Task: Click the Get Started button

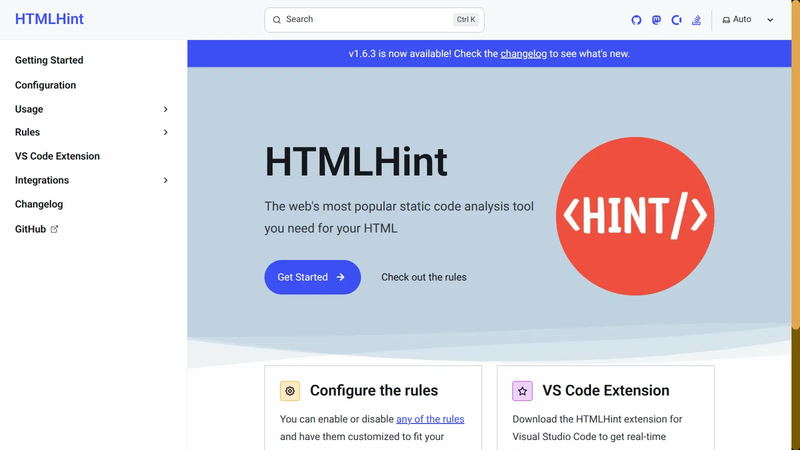Action: point(312,277)
